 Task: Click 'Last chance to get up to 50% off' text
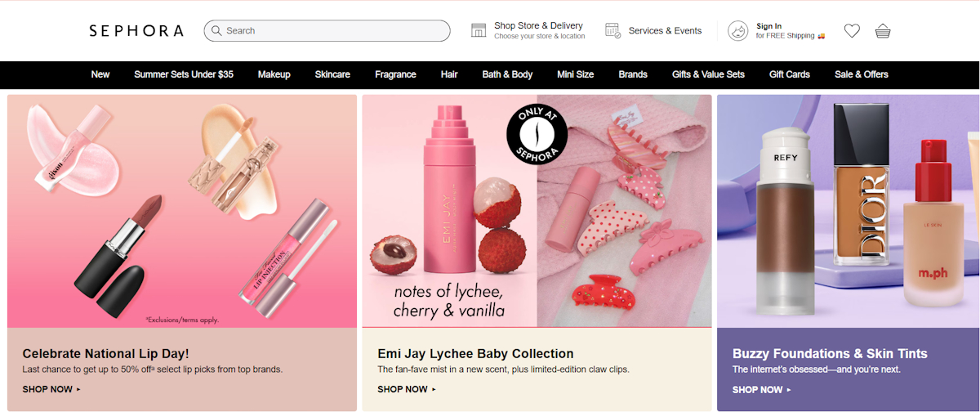pyautogui.click(x=153, y=369)
